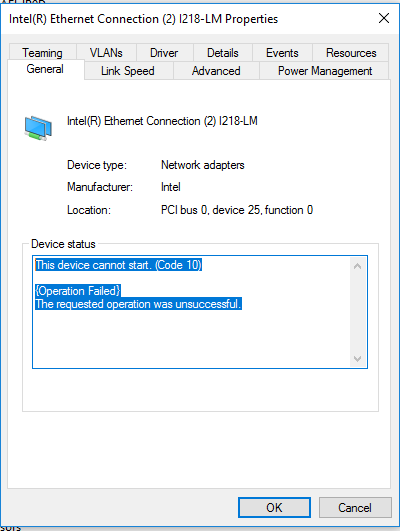Open the Power Management tab

pyautogui.click(x=325, y=71)
